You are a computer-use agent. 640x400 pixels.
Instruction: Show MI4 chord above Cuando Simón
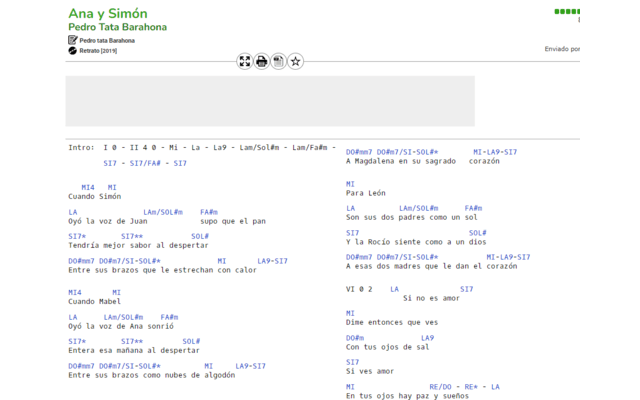click(88, 187)
